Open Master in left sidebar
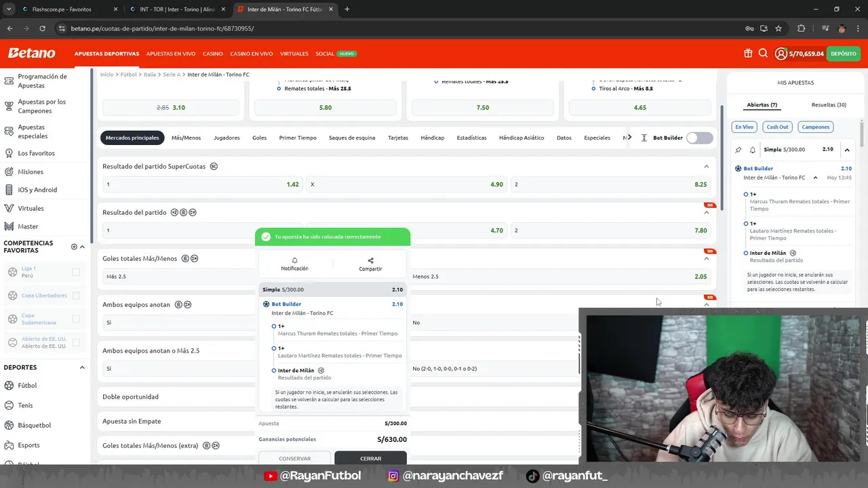 click(28, 226)
